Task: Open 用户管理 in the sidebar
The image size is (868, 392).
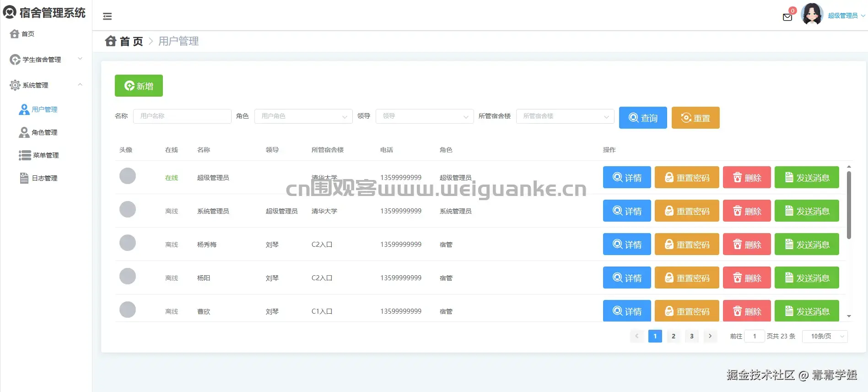Action: click(x=38, y=109)
